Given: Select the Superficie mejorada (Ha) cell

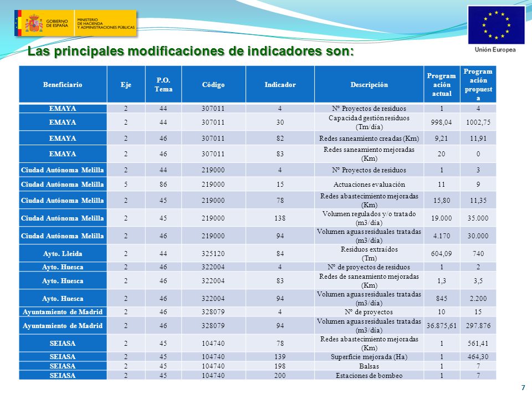Looking at the screenshot, I should (x=369, y=356).
